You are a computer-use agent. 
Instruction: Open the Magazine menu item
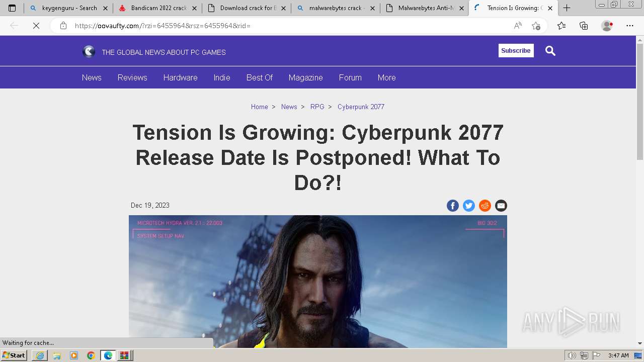(305, 77)
